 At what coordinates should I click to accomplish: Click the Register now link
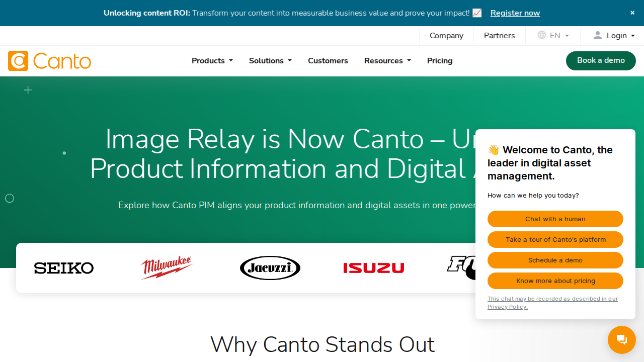(515, 13)
